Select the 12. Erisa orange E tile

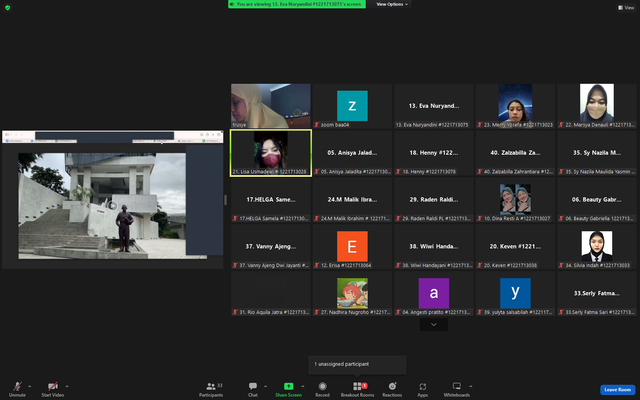352,247
